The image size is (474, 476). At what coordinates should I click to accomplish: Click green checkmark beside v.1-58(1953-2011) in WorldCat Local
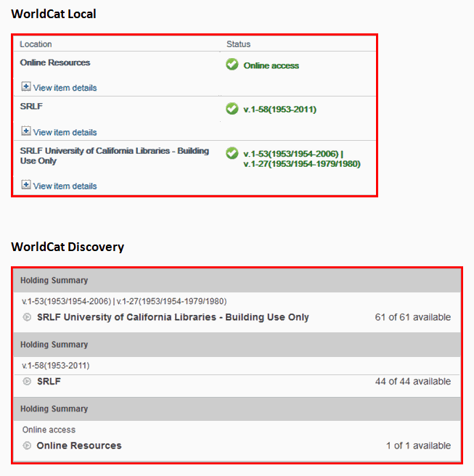click(232, 109)
